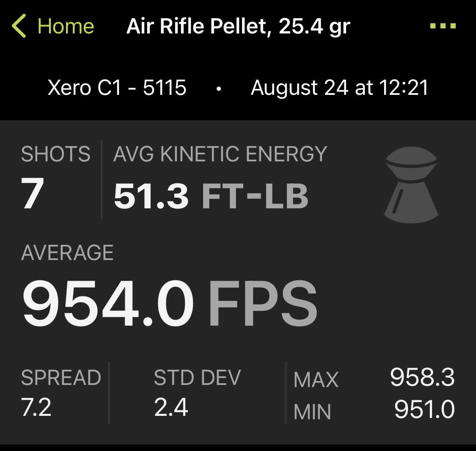Image resolution: width=476 pixels, height=451 pixels.
Task: Select the shots value 7
Action: (33, 193)
